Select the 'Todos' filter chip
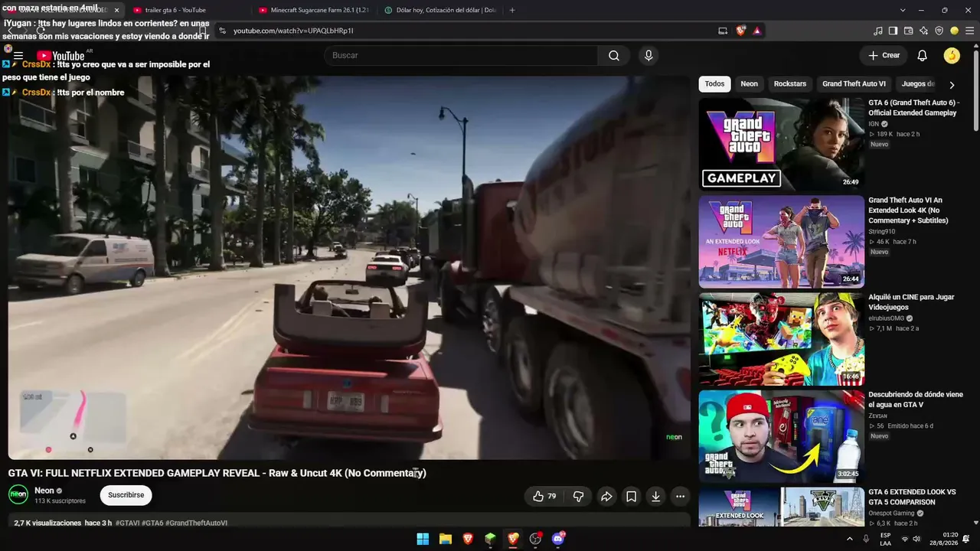 [x=714, y=84]
